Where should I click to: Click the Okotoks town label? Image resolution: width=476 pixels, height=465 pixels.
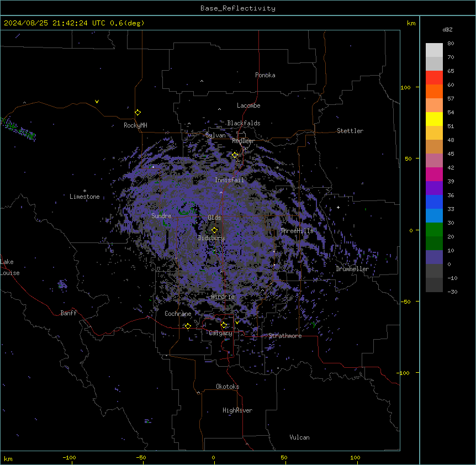[x=228, y=387]
